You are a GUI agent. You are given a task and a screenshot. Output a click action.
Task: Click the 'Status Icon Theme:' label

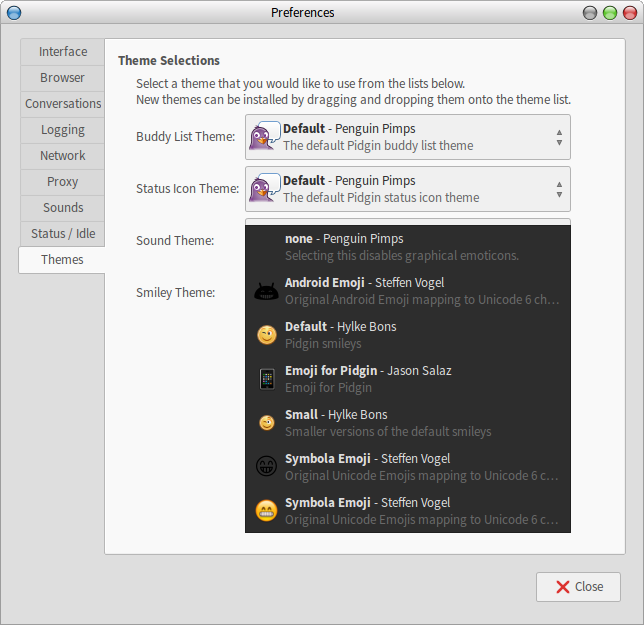pos(188,189)
